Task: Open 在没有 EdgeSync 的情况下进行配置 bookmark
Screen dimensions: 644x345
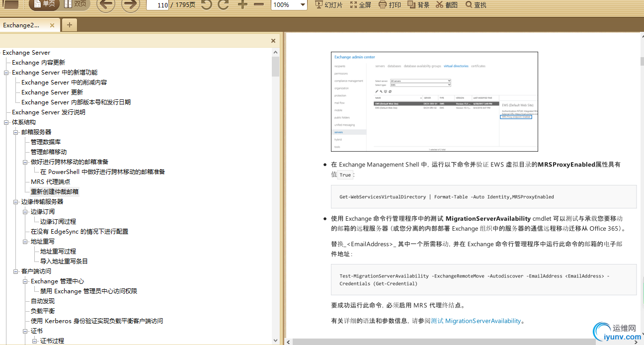Action: click(80, 232)
